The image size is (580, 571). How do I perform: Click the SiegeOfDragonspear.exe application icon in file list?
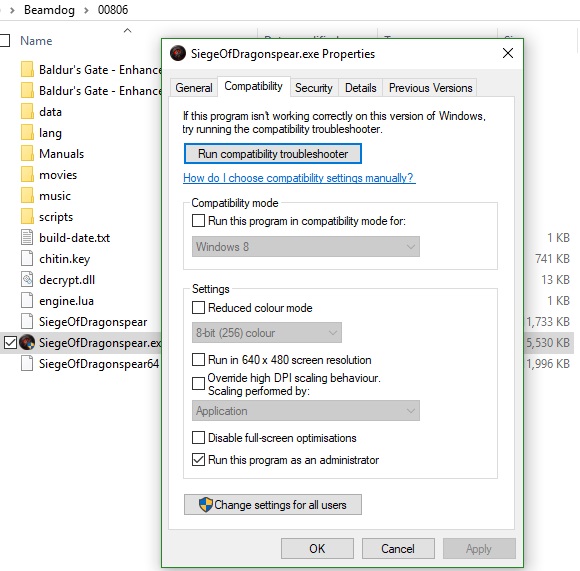point(27,342)
